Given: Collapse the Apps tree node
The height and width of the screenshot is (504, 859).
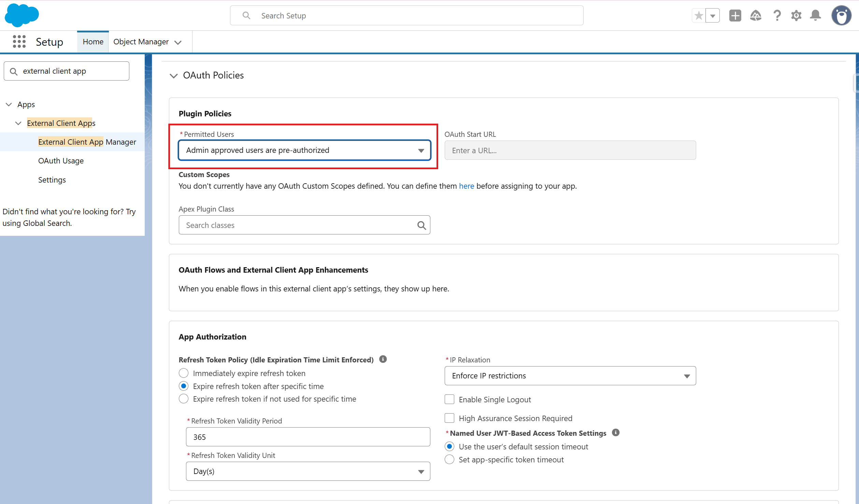Looking at the screenshot, I should (x=9, y=104).
